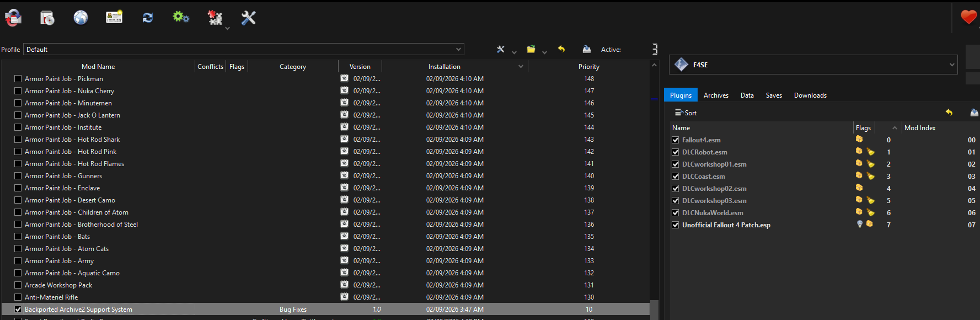Disable Backported Archive2 Support System checkbox
980x320 pixels.
pos(18,310)
